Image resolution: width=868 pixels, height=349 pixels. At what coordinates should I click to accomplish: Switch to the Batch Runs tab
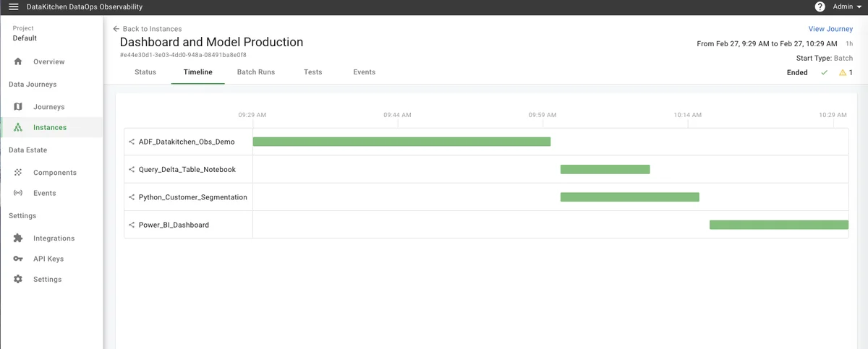coord(255,72)
